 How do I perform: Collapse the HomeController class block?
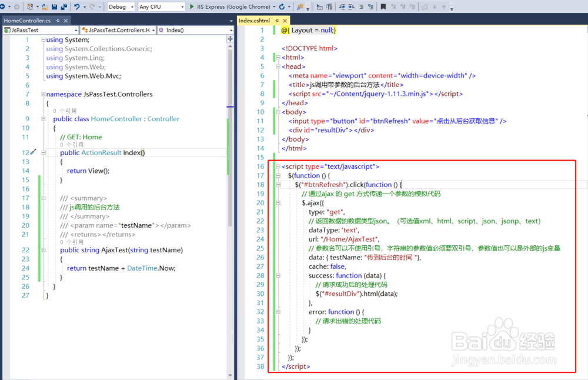[43, 119]
